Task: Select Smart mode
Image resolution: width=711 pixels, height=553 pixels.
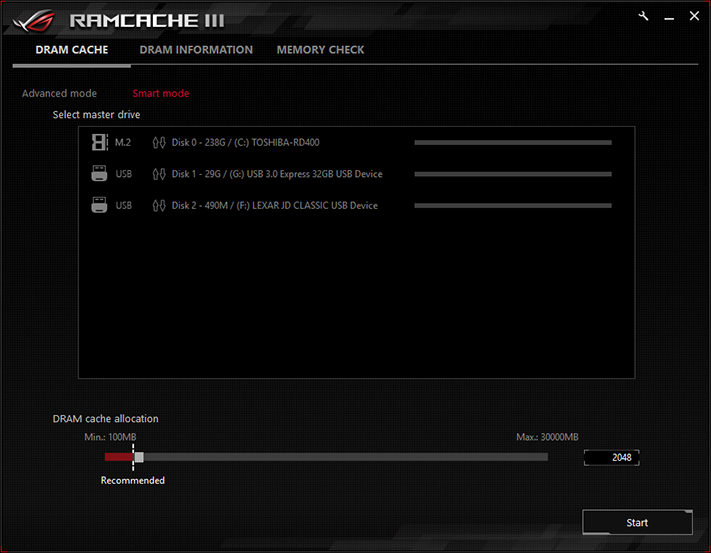Action: pos(161,93)
